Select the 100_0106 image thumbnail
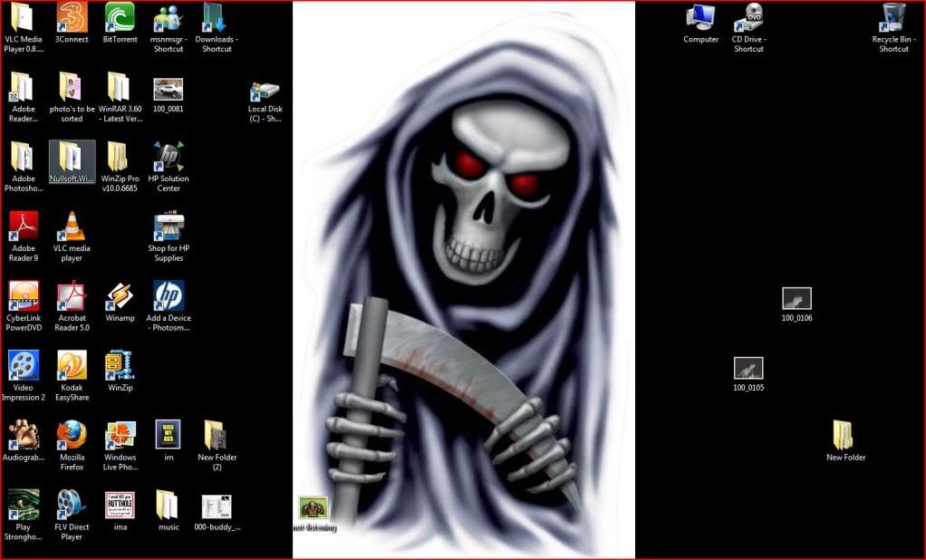 point(796,299)
